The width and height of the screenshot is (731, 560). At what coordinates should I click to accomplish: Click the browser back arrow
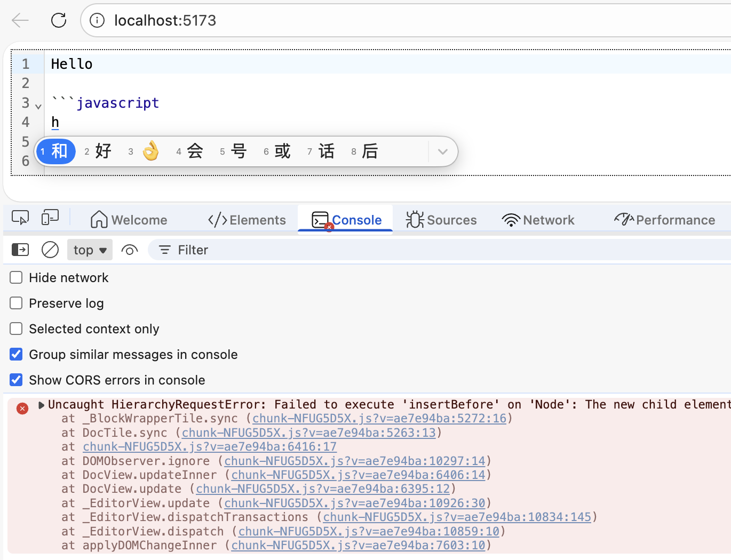(x=20, y=20)
